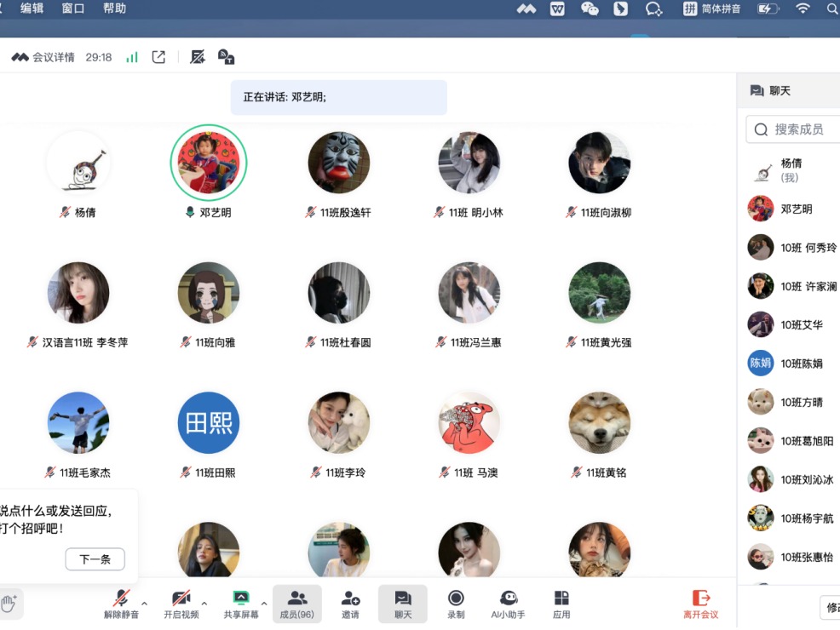840x630 pixels.
Task: Click WPS icon in menu bar
Action: [557, 9]
